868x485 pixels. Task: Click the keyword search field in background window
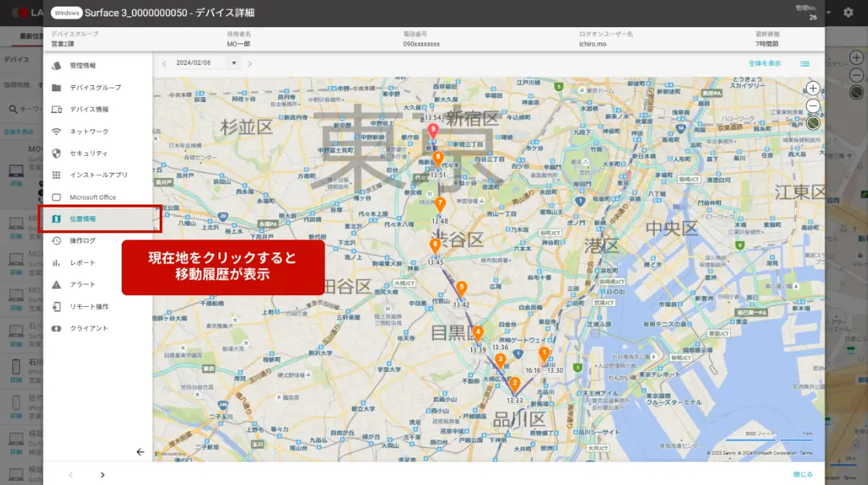coord(26,109)
